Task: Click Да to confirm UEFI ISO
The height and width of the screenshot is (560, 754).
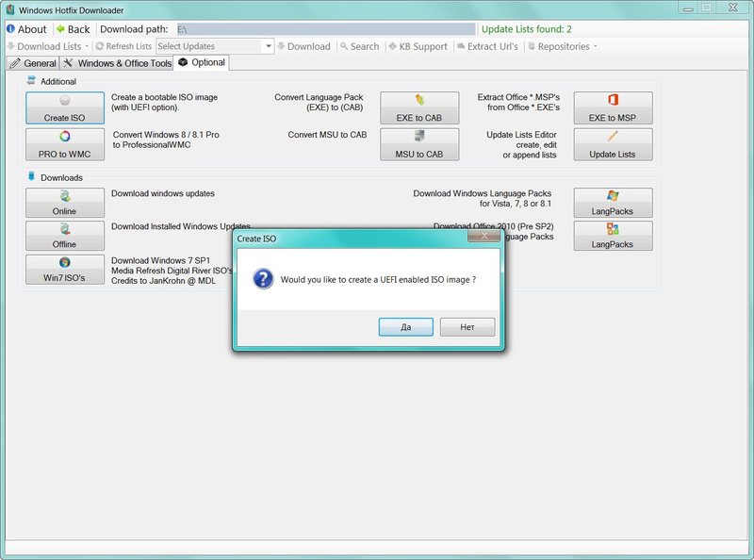Action: (406, 327)
